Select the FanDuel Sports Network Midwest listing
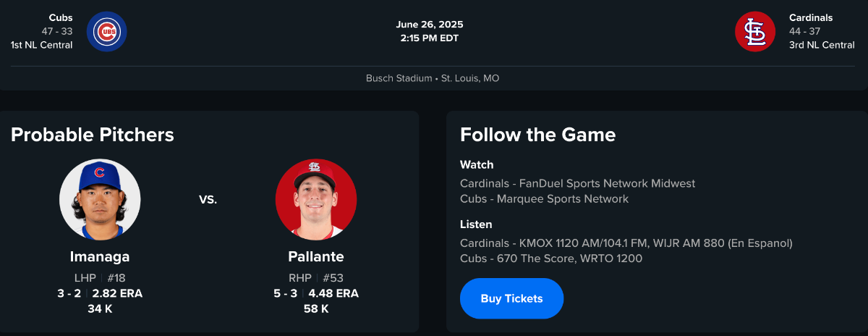The height and width of the screenshot is (336, 868). pyautogui.click(x=577, y=184)
